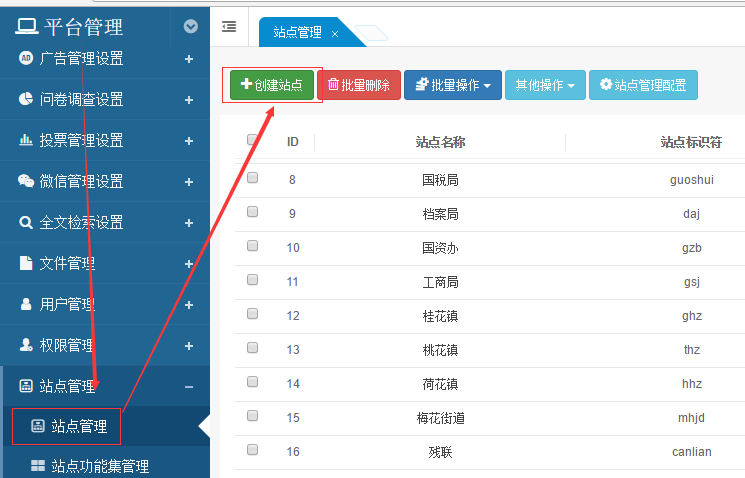This screenshot has width=745, height=478.
Task: Expand 权限管理 using its plus sign
Action: click(x=189, y=345)
